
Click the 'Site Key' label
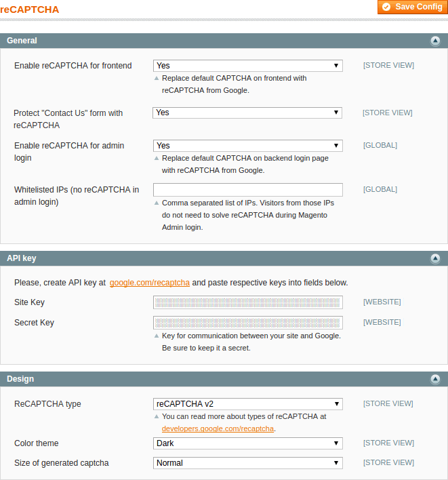(x=29, y=302)
